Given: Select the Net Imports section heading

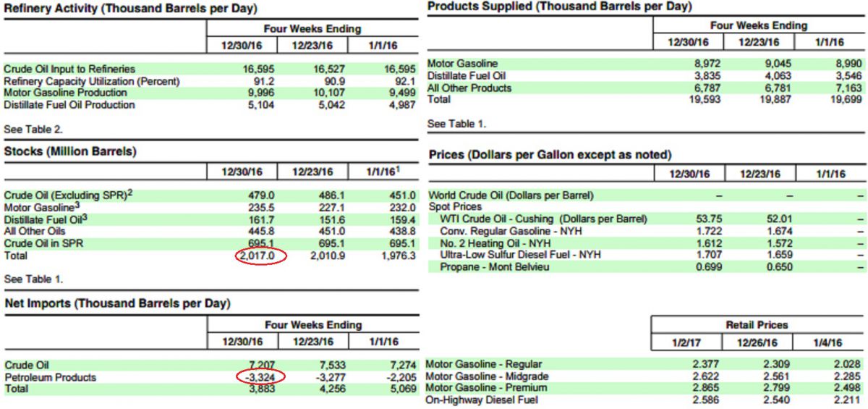Looking at the screenshot, I should [x=117, y=303].
